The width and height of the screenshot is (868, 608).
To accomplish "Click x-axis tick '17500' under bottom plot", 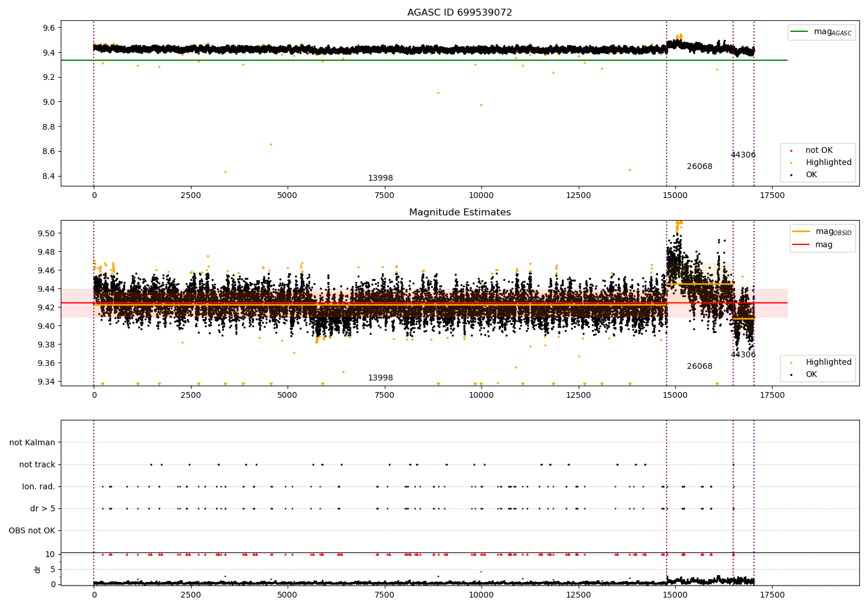I will click(771, 595).
